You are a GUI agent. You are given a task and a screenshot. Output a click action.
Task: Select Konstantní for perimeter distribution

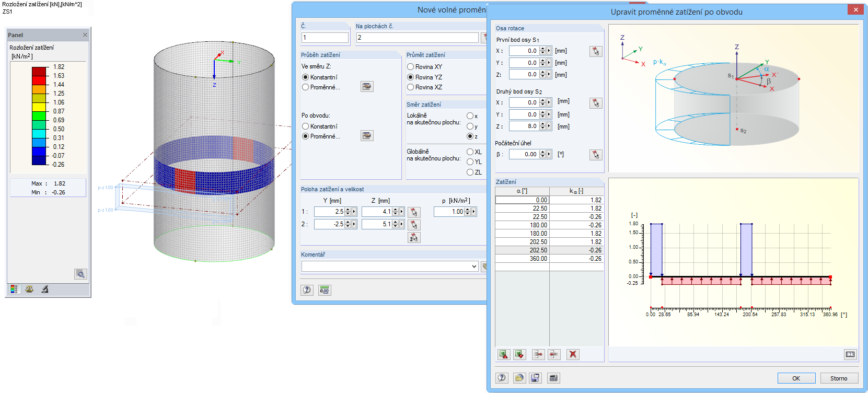pyautogui.click(x=306, y=126)
